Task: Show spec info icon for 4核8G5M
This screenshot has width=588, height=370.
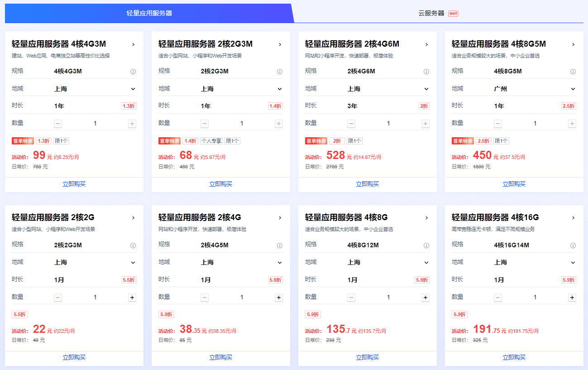Action: [573, 72]
